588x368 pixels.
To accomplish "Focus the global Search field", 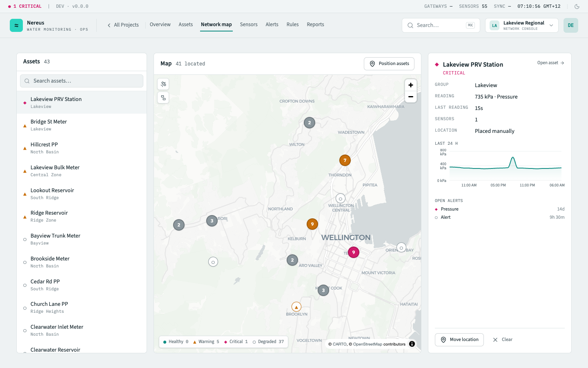I will pyautogui.click(x=441, y=25).
